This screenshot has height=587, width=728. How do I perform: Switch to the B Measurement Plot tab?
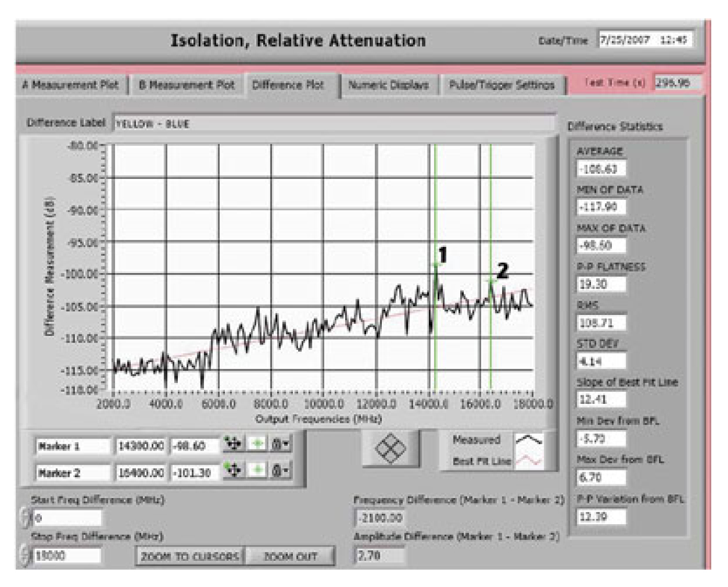click(187, 85)
